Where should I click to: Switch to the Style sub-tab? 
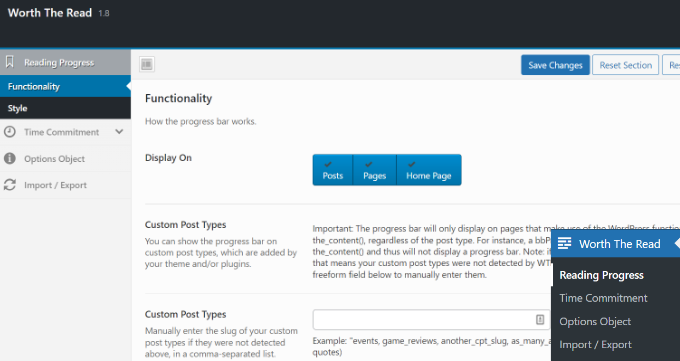(x=65, y=108)
